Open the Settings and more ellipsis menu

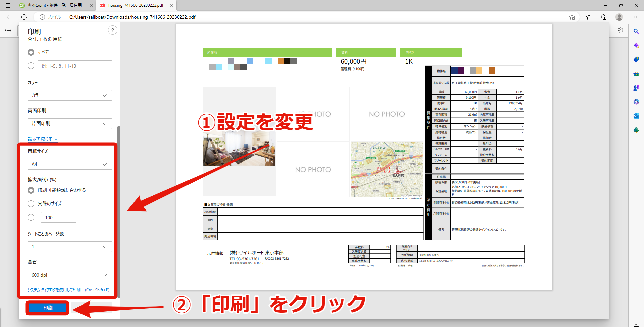pyautogui.click(x=635, y=17)
